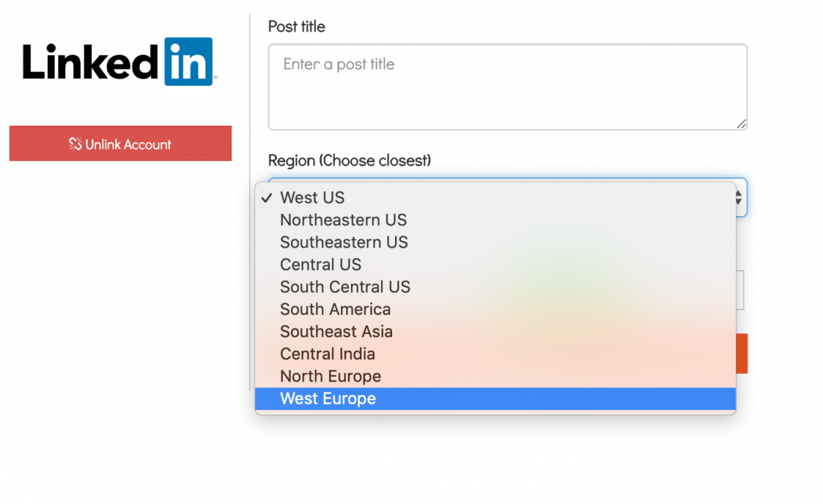
Task: Click the Region dropdown stepper arrows
Action: tap(739, 197)
